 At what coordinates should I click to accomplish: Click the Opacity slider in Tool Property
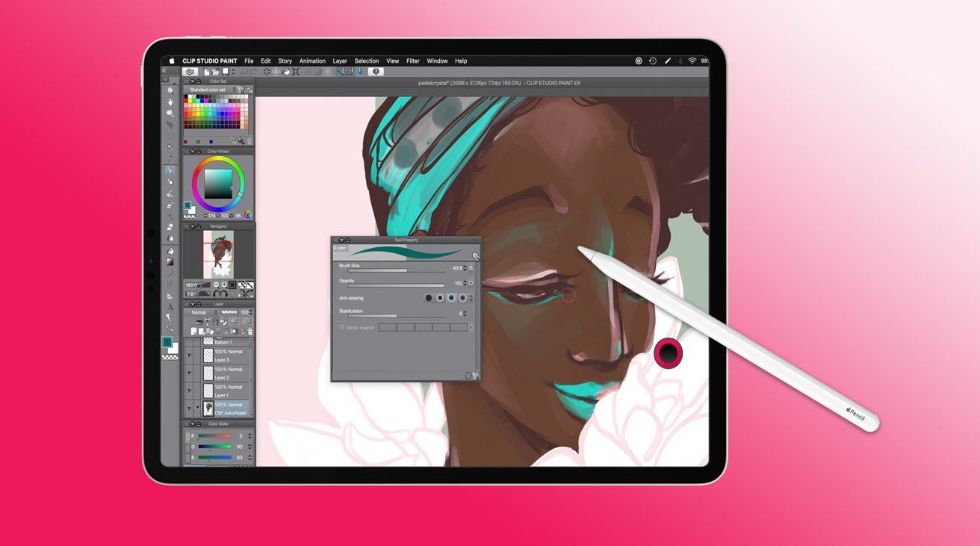click(396, 285)
